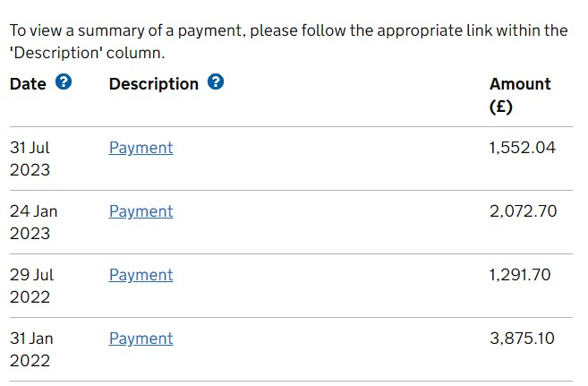Screen dimensions: 588x386
Task: Select the 31 Jul 2023 date cell
Action: [x=30, y=159]
